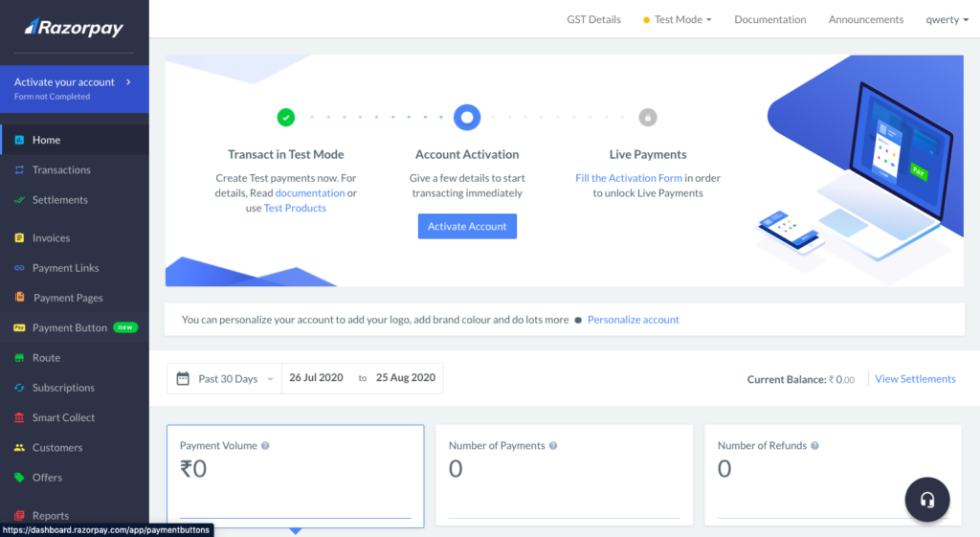Open GST Details in top bar
Image resolution: width=980 pixels, height=537 pixels.
click(x=593, y=19)
